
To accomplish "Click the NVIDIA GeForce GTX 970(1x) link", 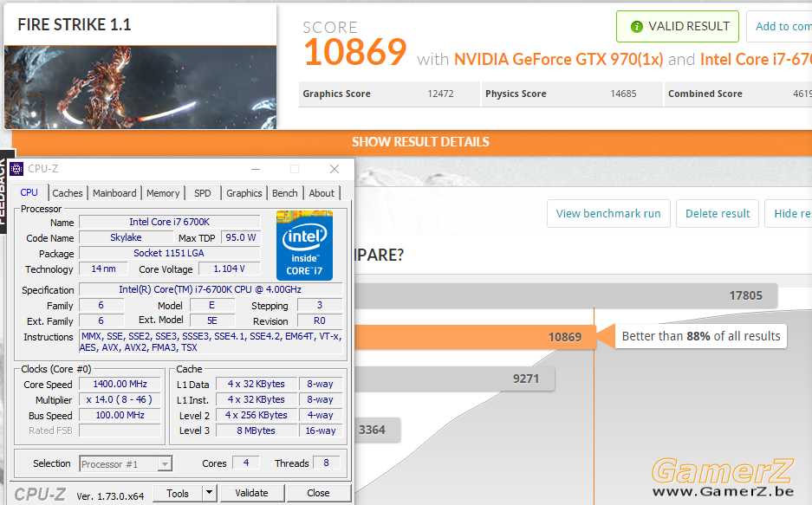I will tap(558, 60).
